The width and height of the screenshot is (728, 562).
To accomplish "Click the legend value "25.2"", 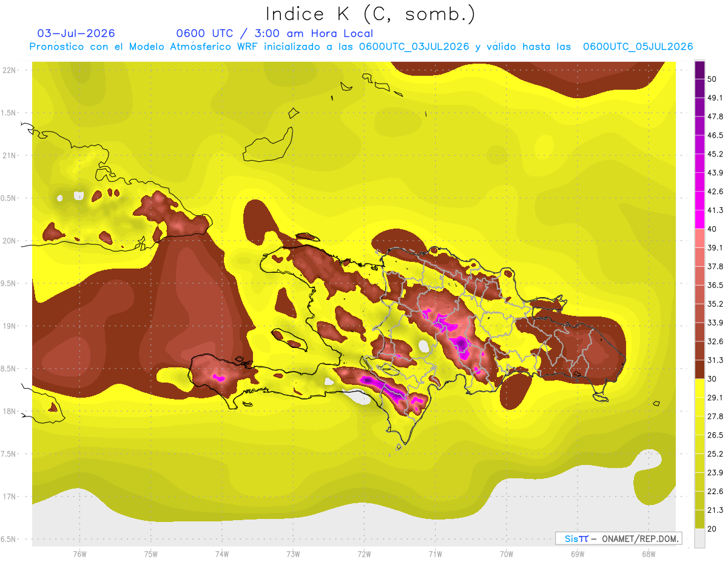I will coord(715,454).
